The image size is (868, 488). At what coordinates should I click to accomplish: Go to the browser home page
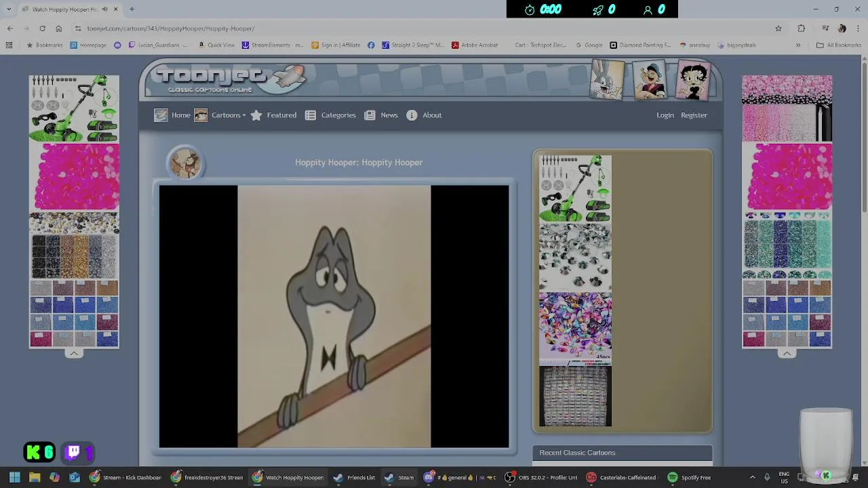pos(58,28)
